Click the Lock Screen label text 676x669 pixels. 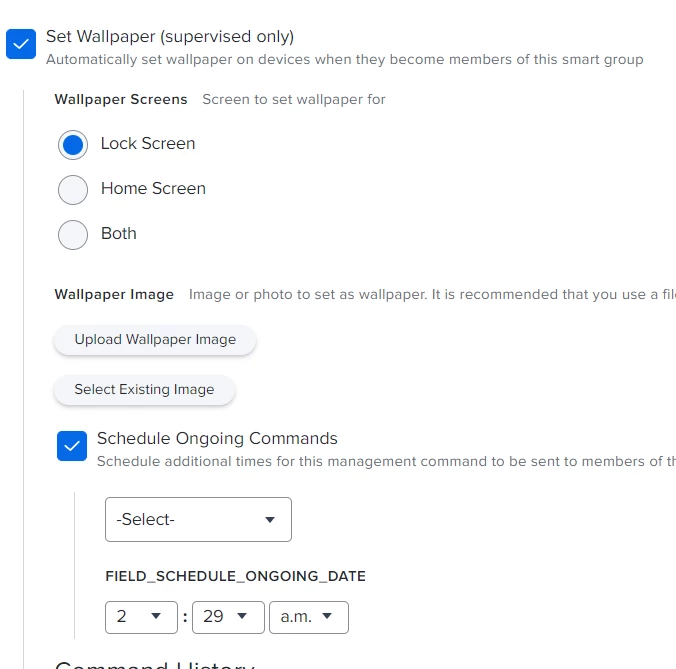(x=148, y=144)
